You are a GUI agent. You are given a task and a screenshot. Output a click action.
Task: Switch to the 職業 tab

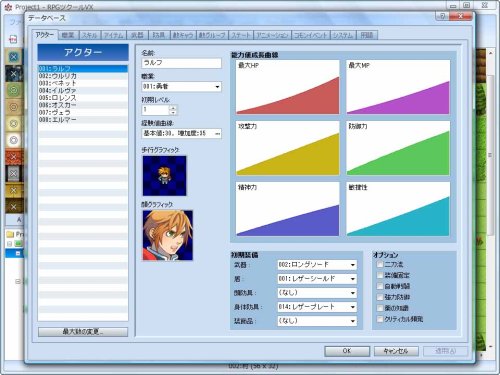click(68, 35)
